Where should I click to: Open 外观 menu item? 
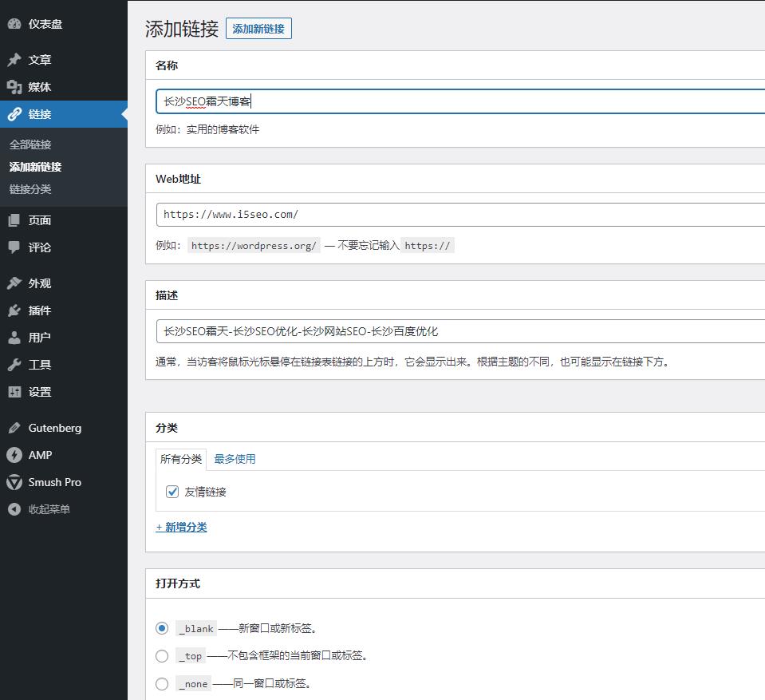(x=40, y=283)
